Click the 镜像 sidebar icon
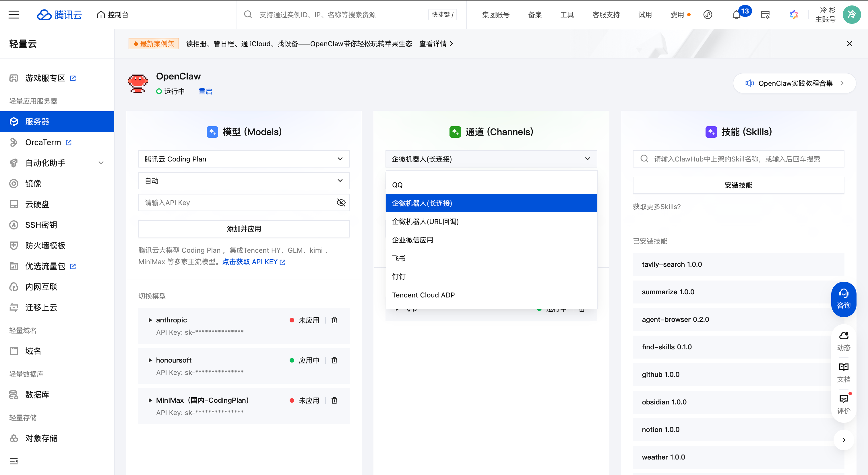868x475 pixels. (13, 184)
